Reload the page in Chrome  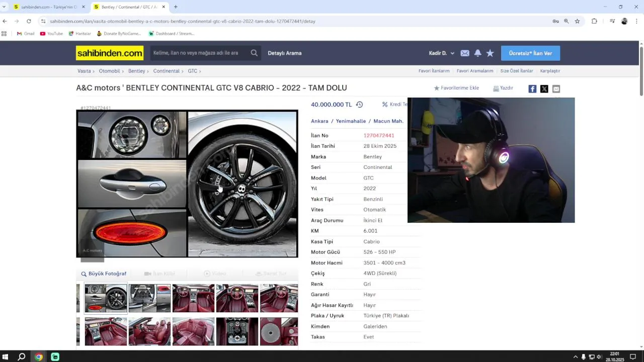click(x=29, y=21)
